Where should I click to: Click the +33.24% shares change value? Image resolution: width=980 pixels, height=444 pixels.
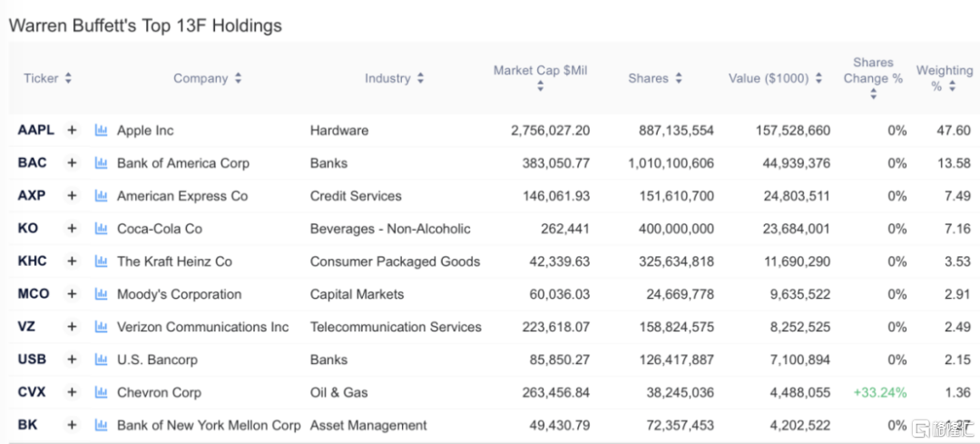[x=880, y=393]
